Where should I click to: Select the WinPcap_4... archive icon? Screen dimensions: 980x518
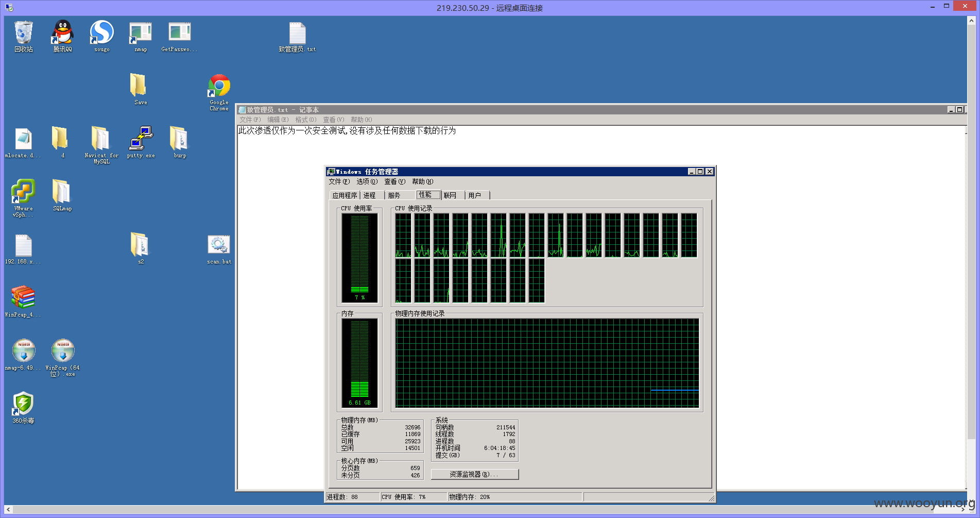click(23, 302)
